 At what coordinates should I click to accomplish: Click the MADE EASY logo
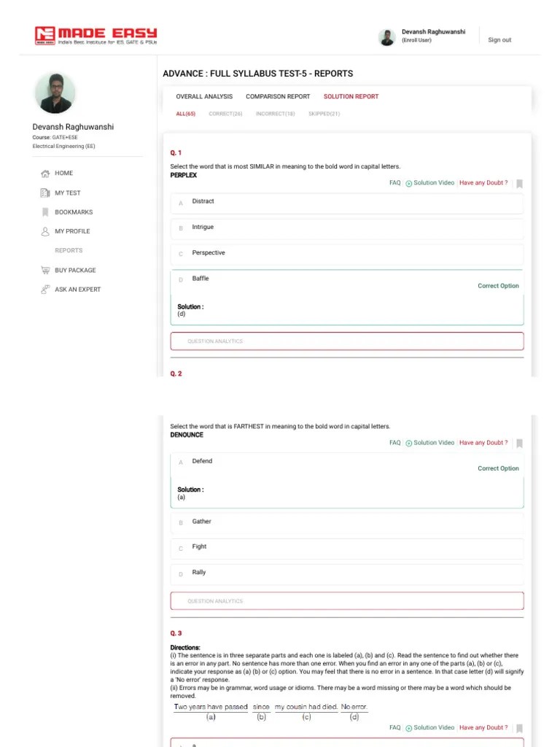pos(96,36)
